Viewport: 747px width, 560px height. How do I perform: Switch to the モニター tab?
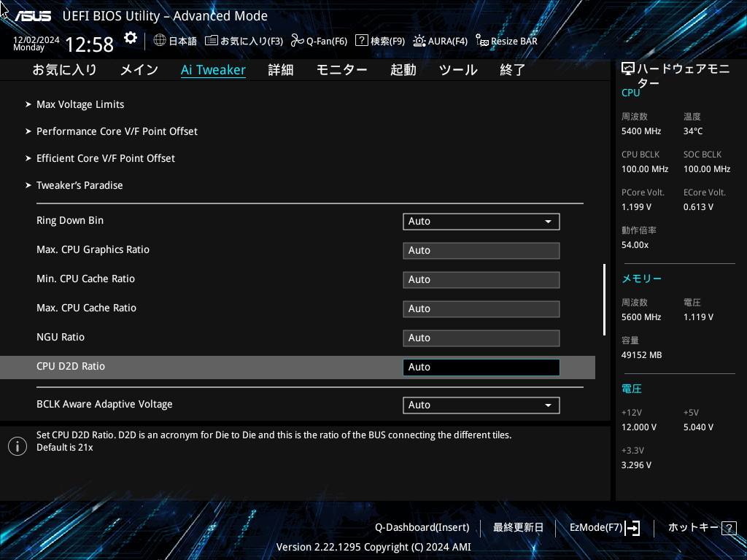(x=341, y=70)
